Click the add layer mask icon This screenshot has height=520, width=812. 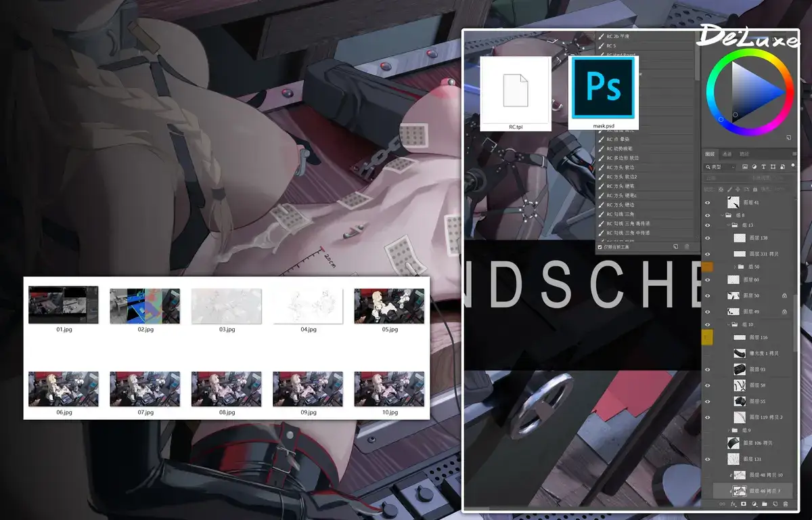(743, 504)
